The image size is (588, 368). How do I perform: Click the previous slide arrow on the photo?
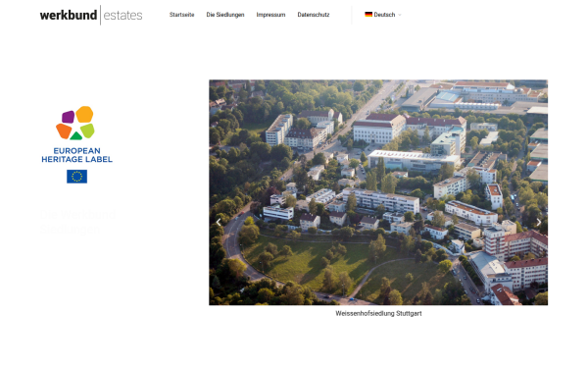pos(219,223)
